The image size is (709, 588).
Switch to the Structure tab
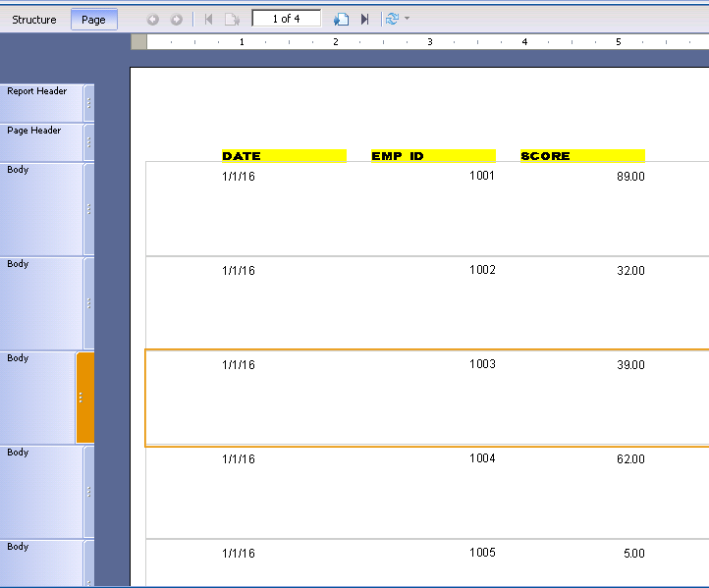(34, 20)
